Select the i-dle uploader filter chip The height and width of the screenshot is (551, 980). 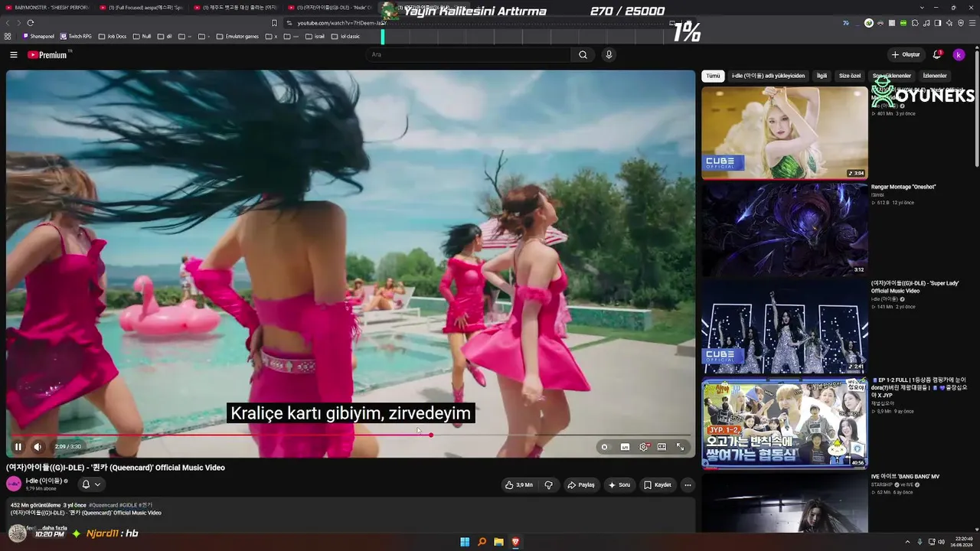[x=768, y=76]
